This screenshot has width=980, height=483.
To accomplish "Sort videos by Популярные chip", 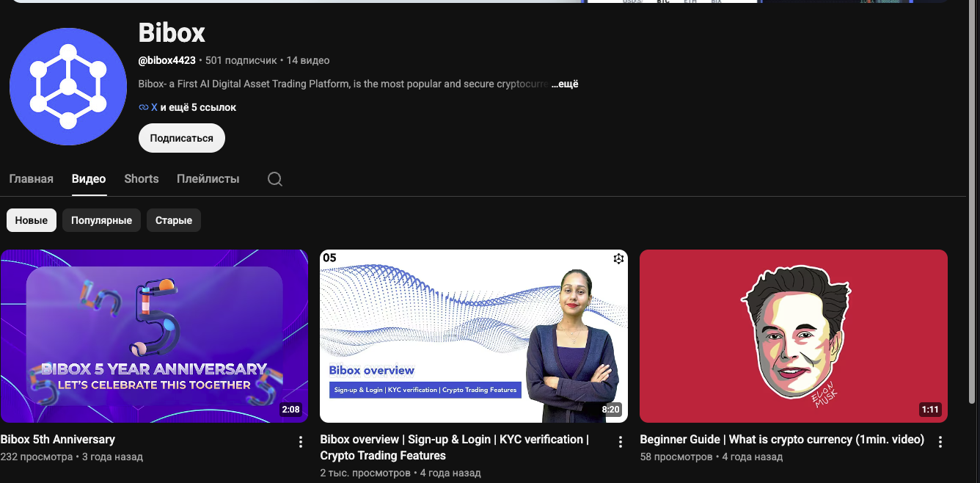I will coord(101,220).
